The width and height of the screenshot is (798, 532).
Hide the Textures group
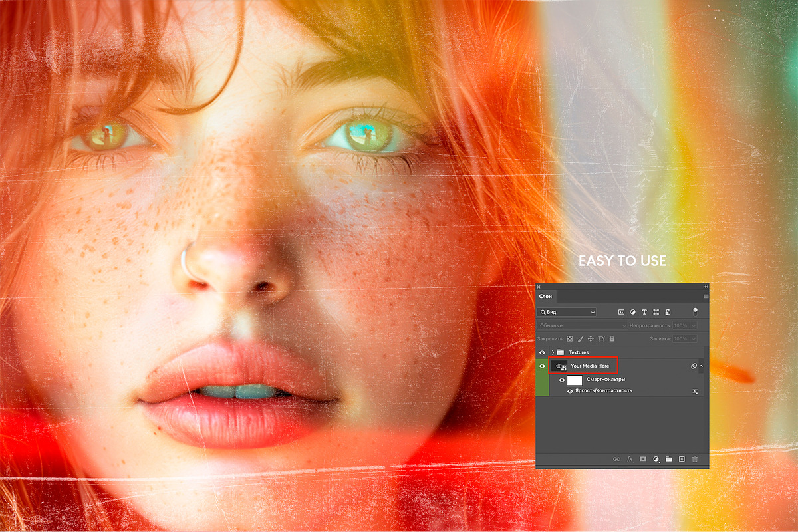point(542,352)
